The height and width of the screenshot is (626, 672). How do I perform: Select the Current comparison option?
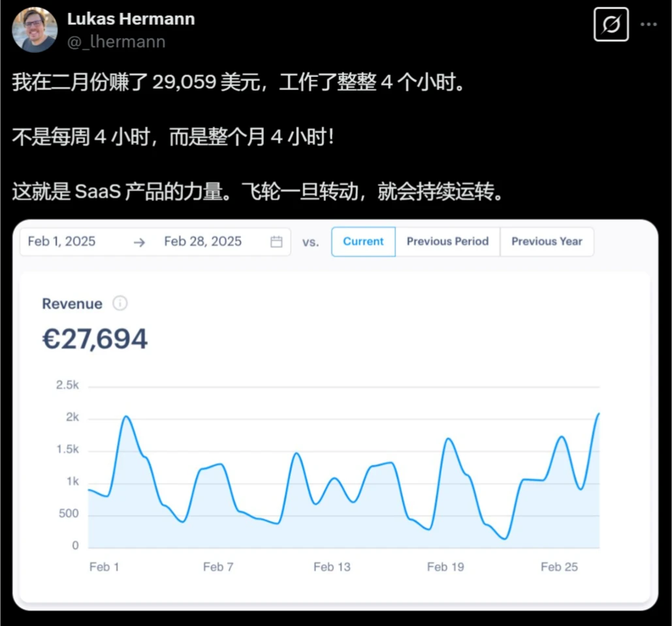coord(363,242)
